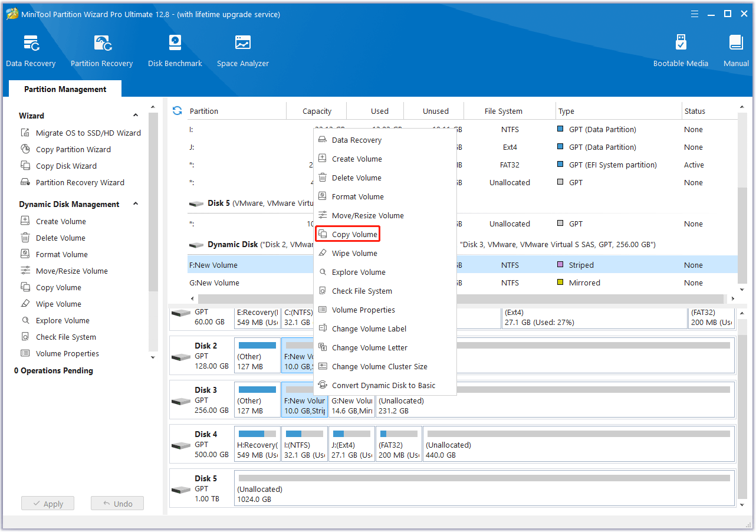Select the Disk 3 drive icon in disk map
This screenshot has height=532, width=756.
[x=181, y=400]
